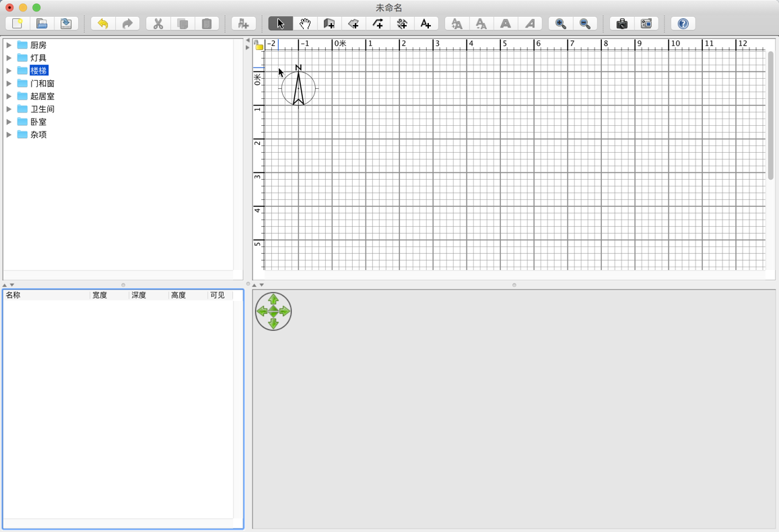Screen dimensions: 779x532
Task: Click the save home toolbar icon
Action: (66, 24)
